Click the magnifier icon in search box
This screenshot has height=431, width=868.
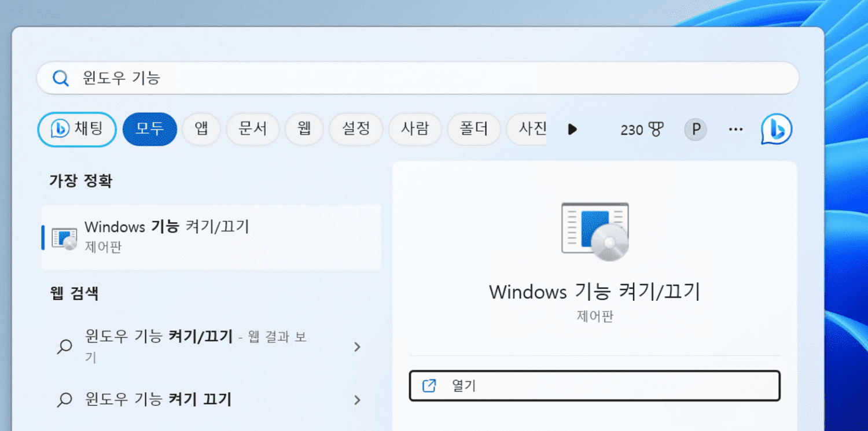(x=61, y=78)
